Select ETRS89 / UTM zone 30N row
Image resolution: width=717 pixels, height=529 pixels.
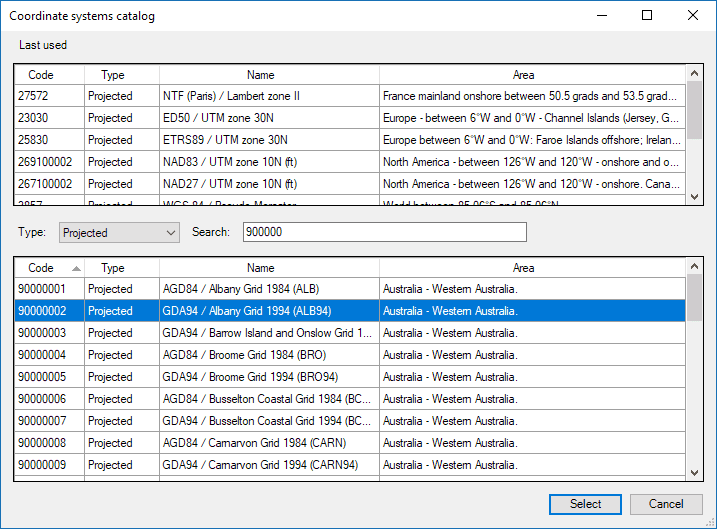coord(350,140)
